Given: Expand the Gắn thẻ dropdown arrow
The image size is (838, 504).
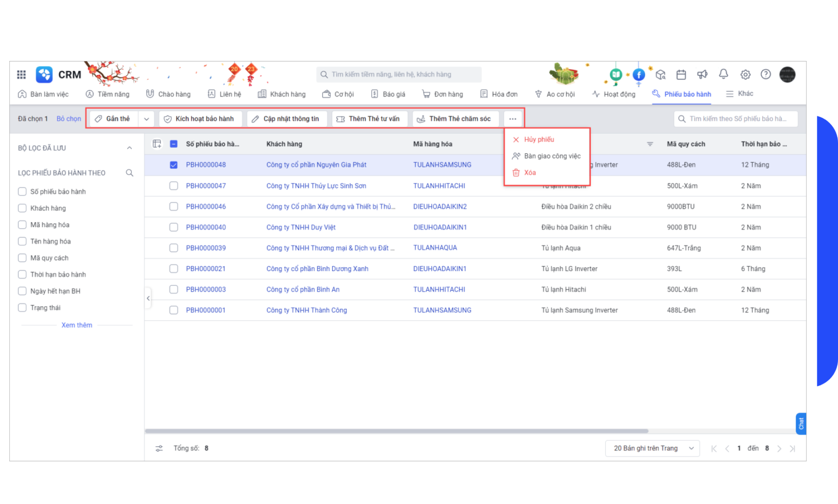Looking at the screenshot, I should click(146, 119).
